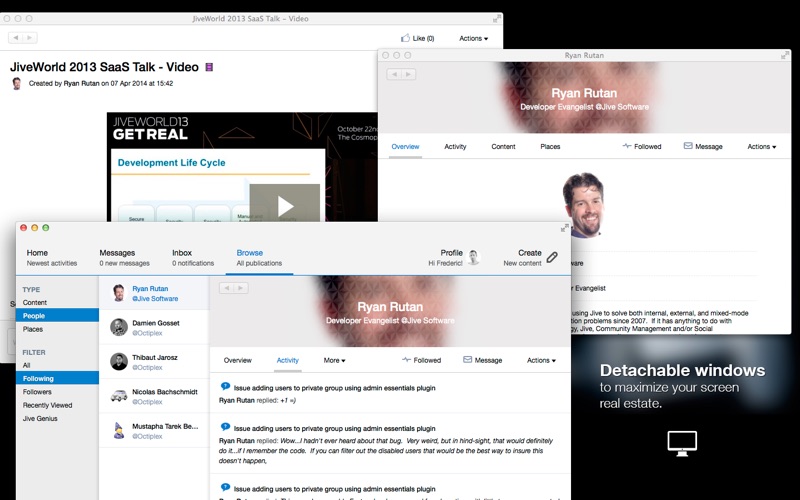Open Profile Hi Frederic menu item
This screenshot has width=800, height=500.
(445, 258)
